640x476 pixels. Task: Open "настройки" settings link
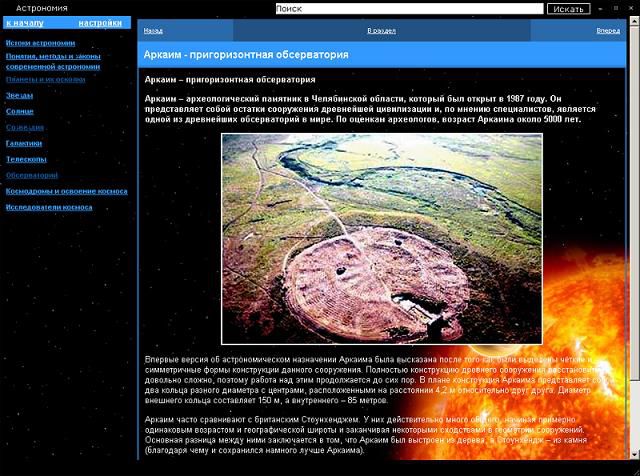pos(100,22)
